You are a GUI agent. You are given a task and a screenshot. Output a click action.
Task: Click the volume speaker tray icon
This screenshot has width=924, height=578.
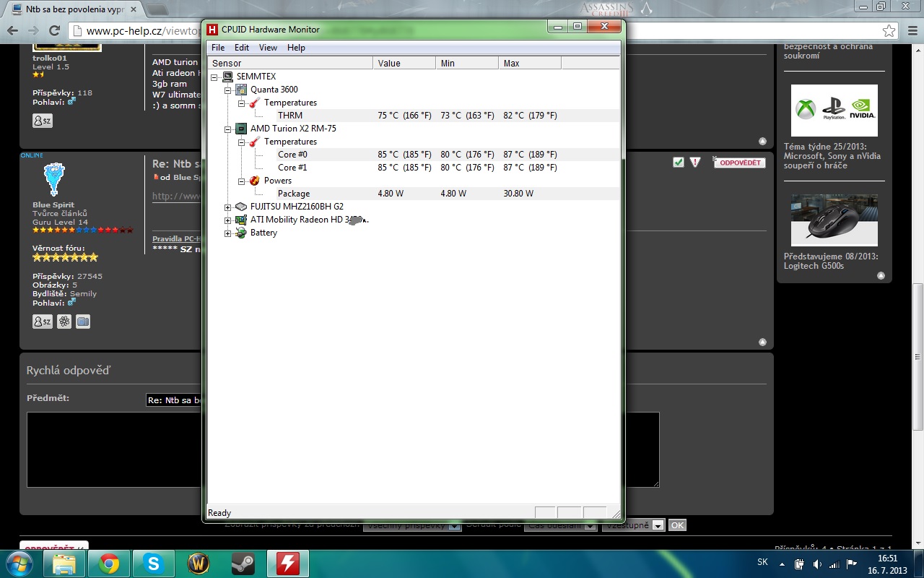[x=816, y=564]
